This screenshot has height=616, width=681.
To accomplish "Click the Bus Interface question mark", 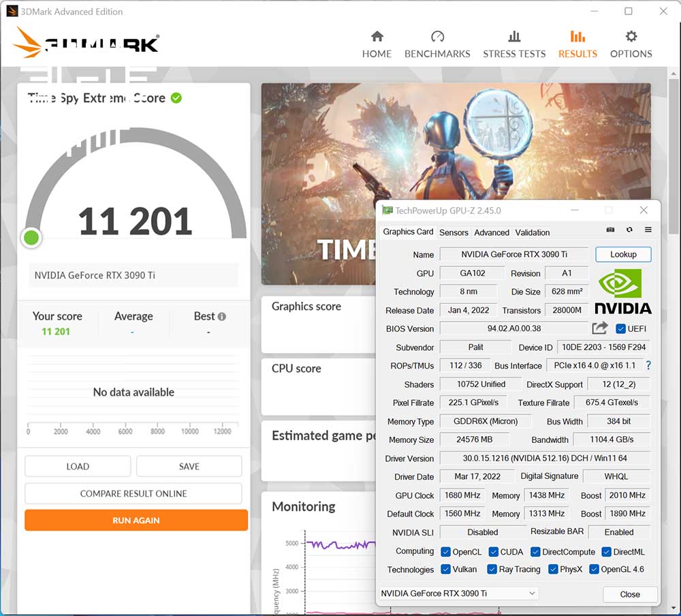I will pos(648,366).
